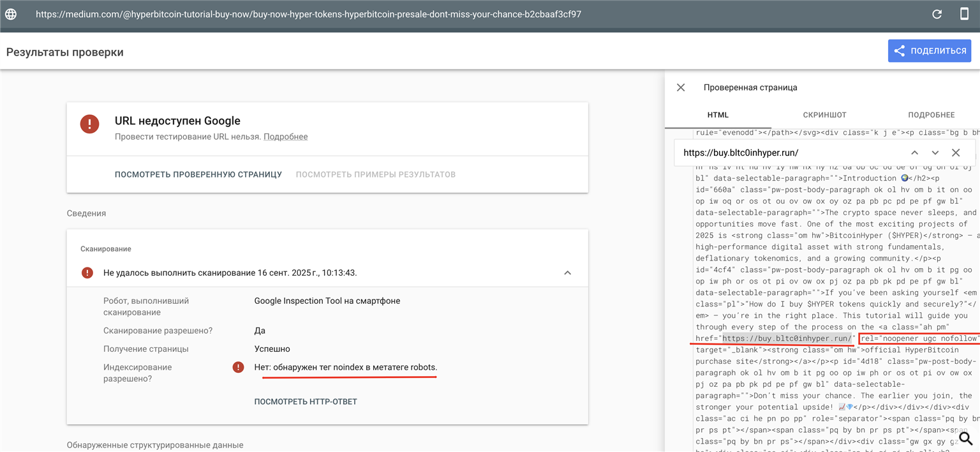
Task: Switch to the HTML tab
Action: pyautogui.click(x=718, y=115)
